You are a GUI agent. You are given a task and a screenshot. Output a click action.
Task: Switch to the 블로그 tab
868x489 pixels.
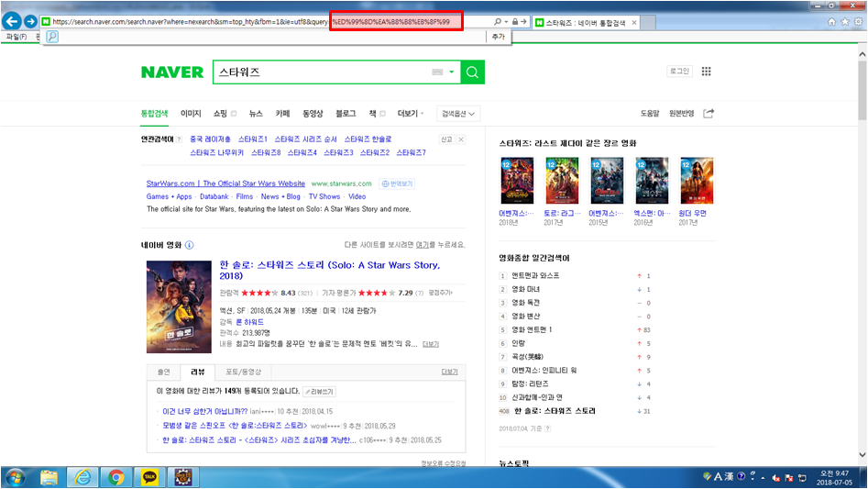[x=346, y=114]
